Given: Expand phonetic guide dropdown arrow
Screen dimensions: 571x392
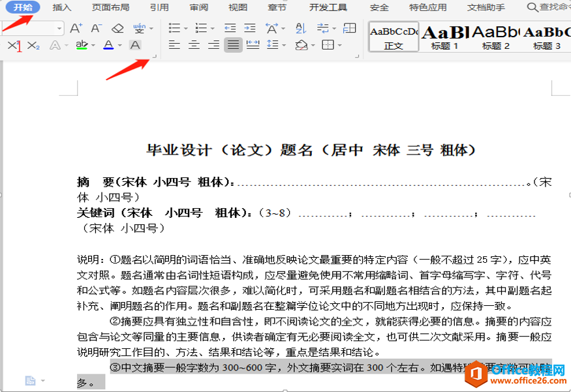Looking at the screenshot, I should 151,29.
